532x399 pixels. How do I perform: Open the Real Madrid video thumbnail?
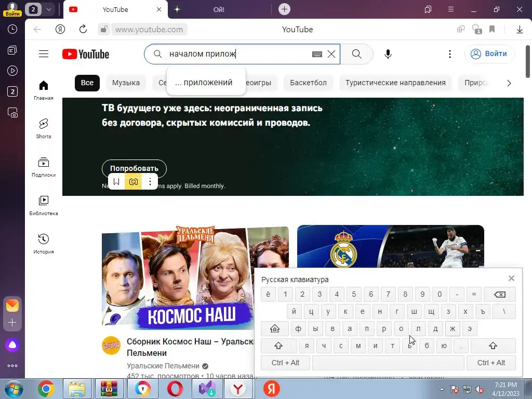point(391,246)
